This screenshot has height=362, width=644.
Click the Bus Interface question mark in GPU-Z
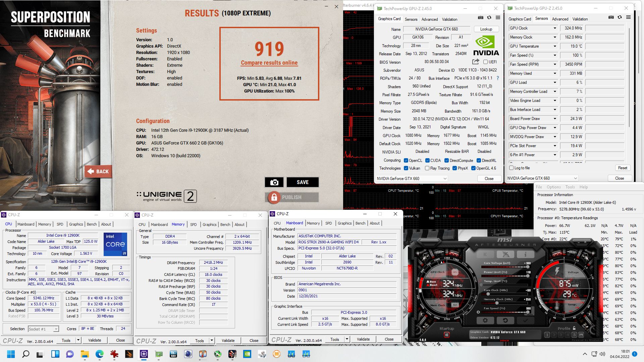pos(497,78)
